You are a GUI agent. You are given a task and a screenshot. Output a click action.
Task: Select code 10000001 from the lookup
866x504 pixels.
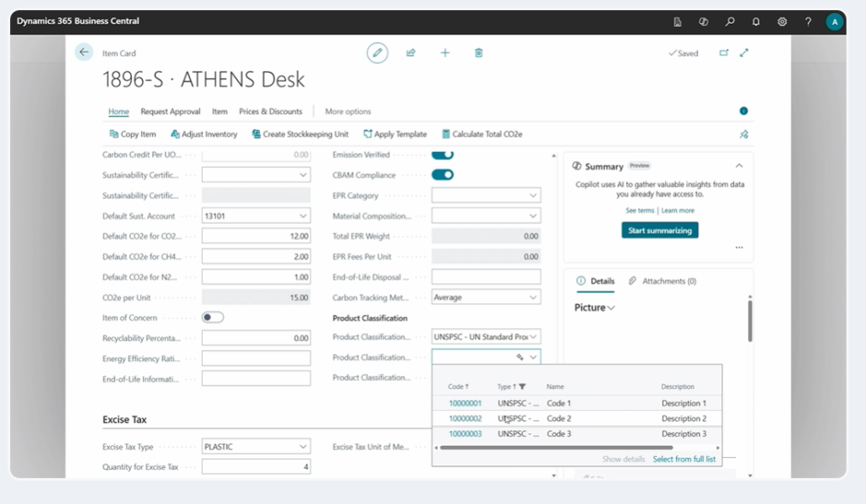click(465, 403)
